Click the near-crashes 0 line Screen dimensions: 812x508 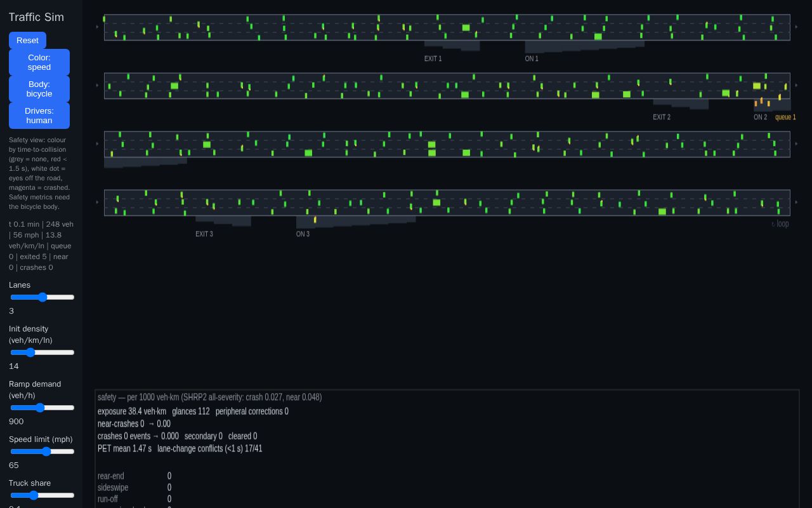(x=134, y=424)
